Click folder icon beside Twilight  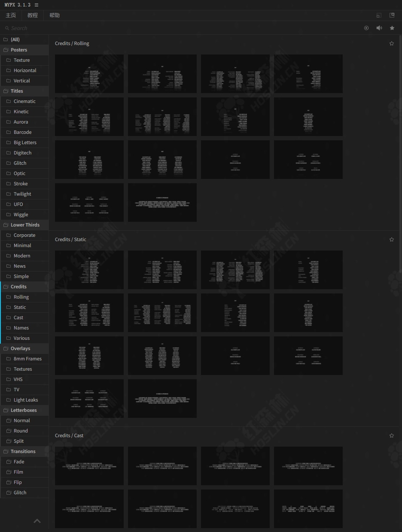(x=9, y=194)
